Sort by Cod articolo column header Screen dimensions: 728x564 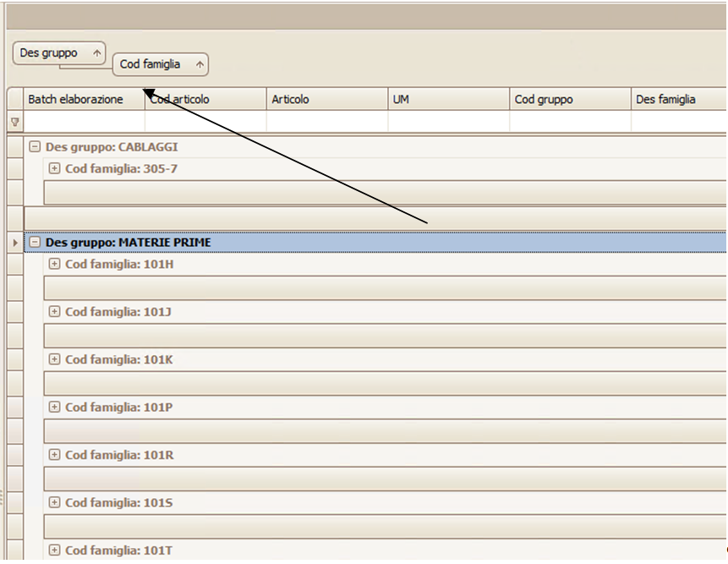coord(203,100)
